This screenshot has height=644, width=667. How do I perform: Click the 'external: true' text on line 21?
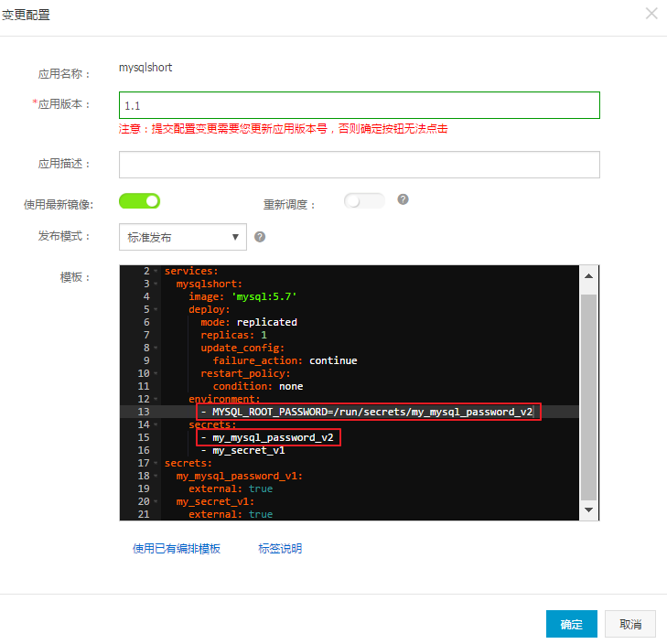[x=231, y=514]
